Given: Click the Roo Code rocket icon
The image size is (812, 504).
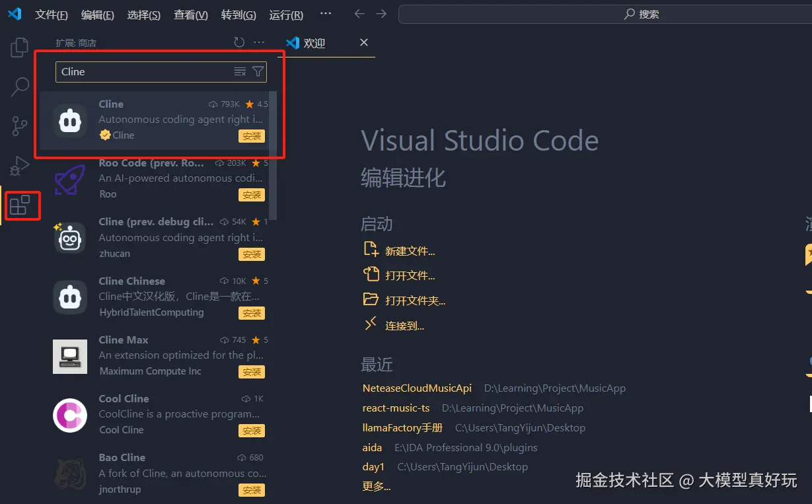Looking at the screenshot, I should [x=70, y=179].
